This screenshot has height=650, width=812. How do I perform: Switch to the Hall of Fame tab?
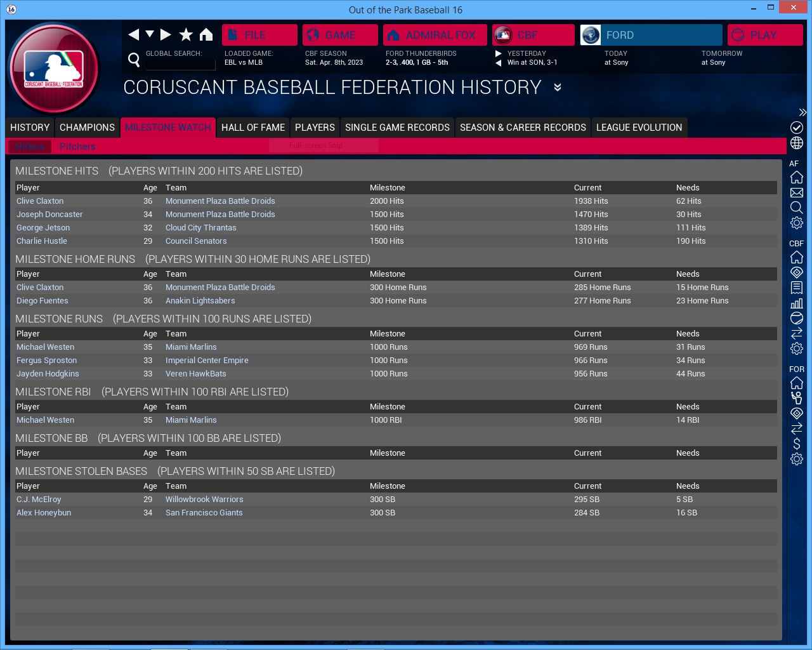point(252,128)
